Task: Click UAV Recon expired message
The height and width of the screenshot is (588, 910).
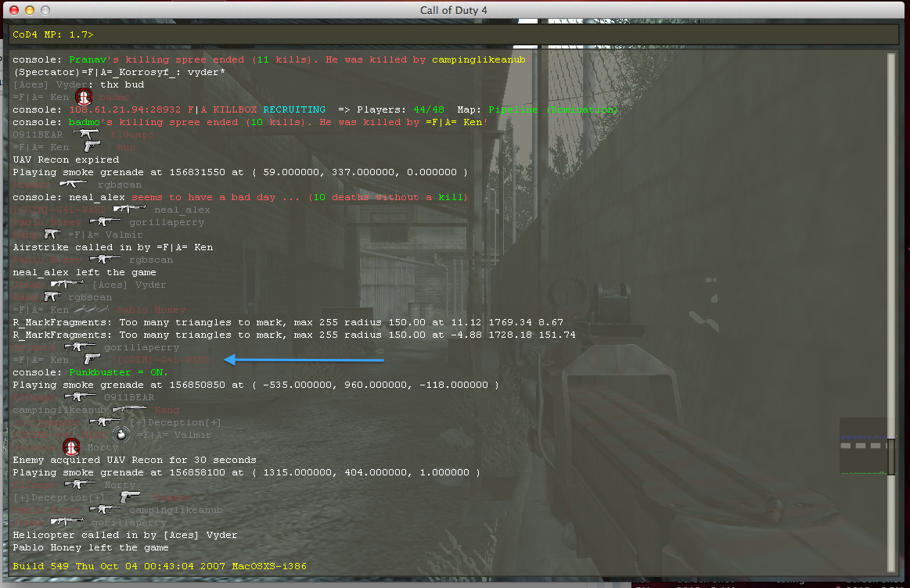Action: (66, 160)
